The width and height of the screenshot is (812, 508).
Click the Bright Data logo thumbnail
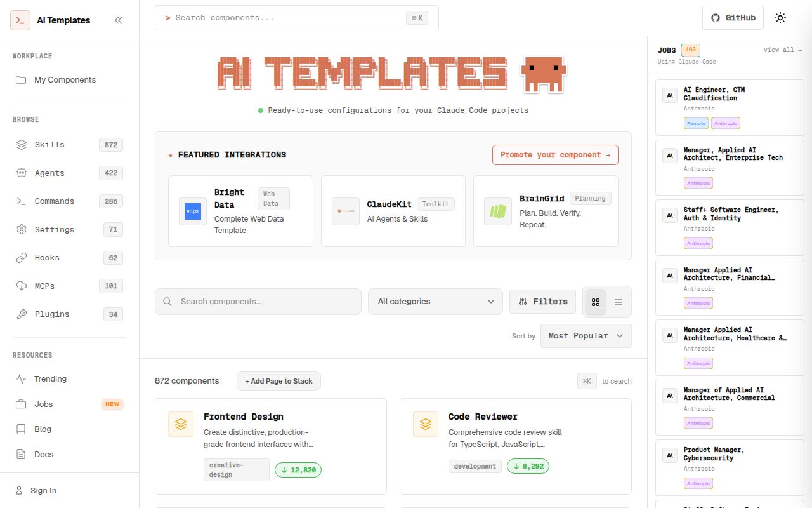click(193, 211)
